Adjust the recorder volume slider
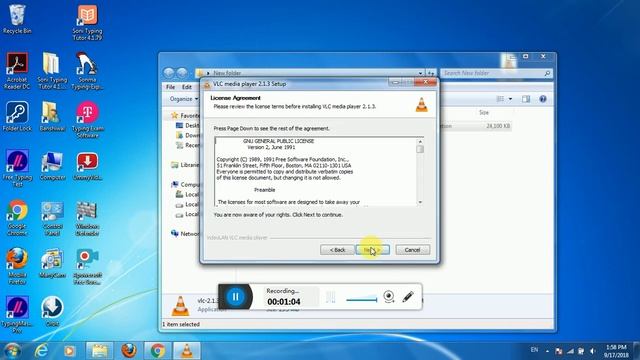 pyautogui.click(x=362, y=300)
